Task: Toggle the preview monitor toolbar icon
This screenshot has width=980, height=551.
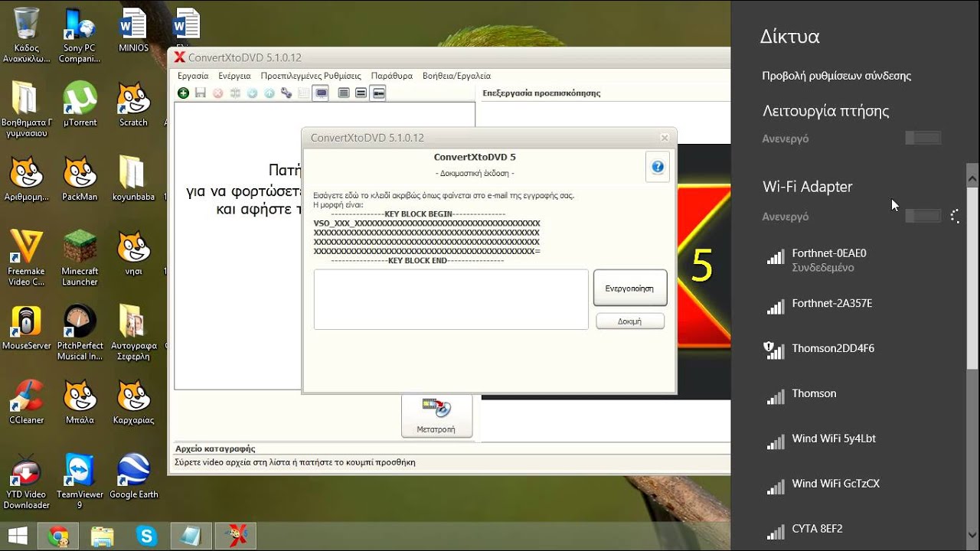Action: tap(322, 93)
